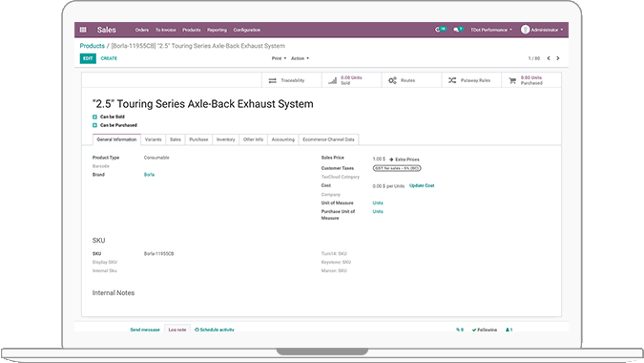This screenshot has width=644, height=363.
Task: Click the SKU value Borla-11955CB
Action: coord(159,254)
